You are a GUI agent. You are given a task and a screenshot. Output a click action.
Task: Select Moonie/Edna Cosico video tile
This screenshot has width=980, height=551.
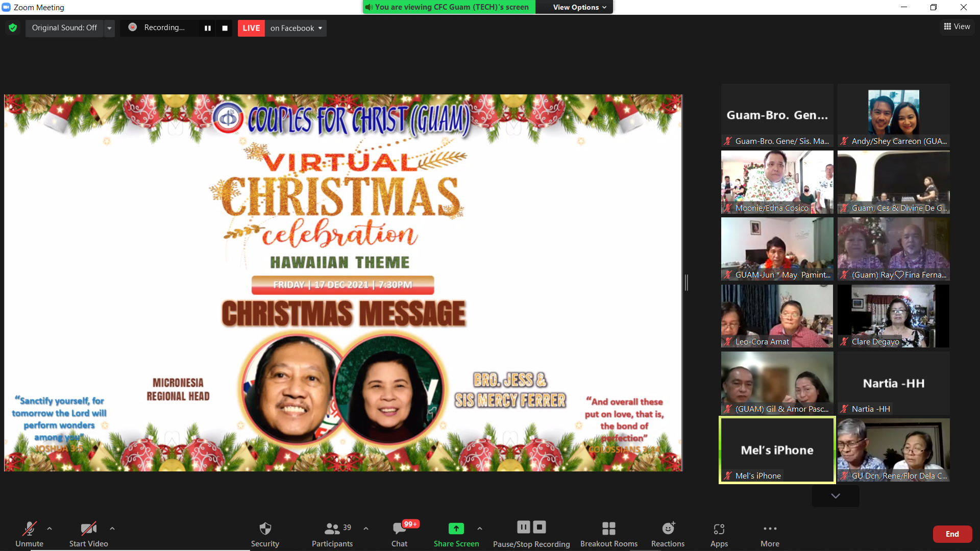[x=777, y=182]
